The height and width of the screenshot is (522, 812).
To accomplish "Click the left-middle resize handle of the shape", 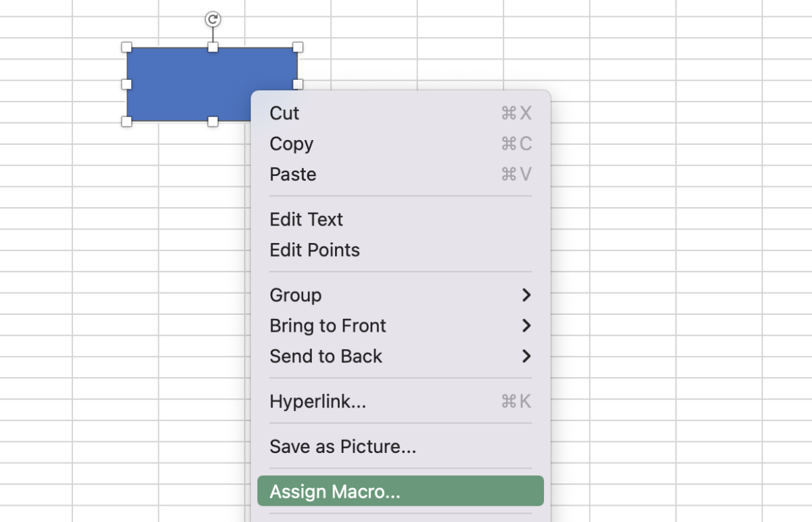I will point(127,84).
